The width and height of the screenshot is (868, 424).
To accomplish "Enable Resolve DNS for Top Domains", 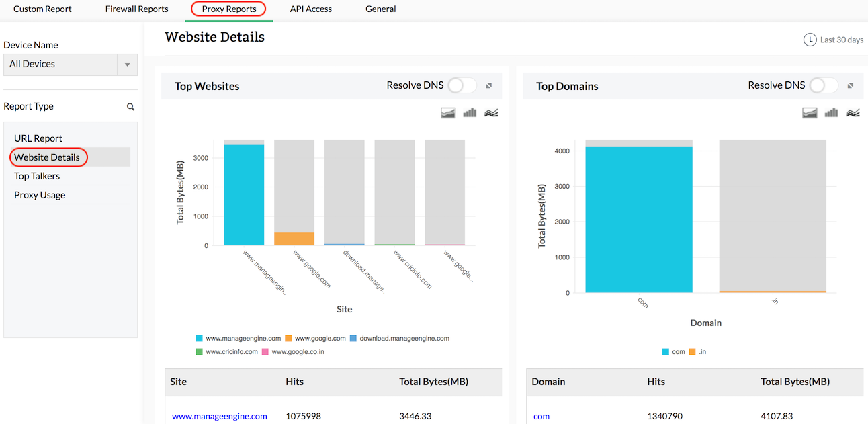I will (824, 85).
